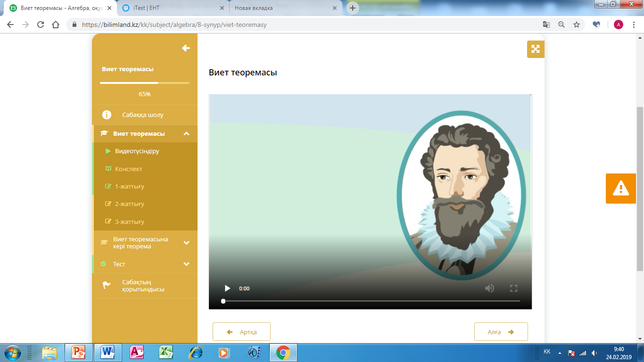
Task: Open File Explorer from the taskbar
Action: click(50, 352)
